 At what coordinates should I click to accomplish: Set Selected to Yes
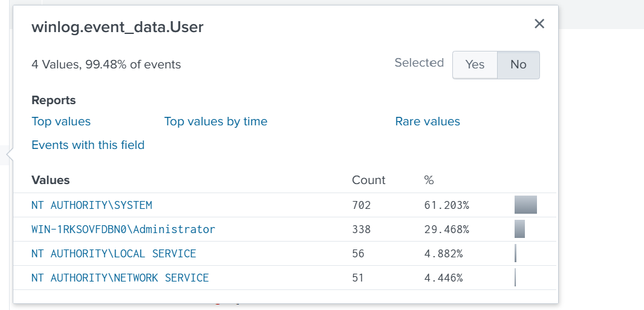tap(475, 65)
